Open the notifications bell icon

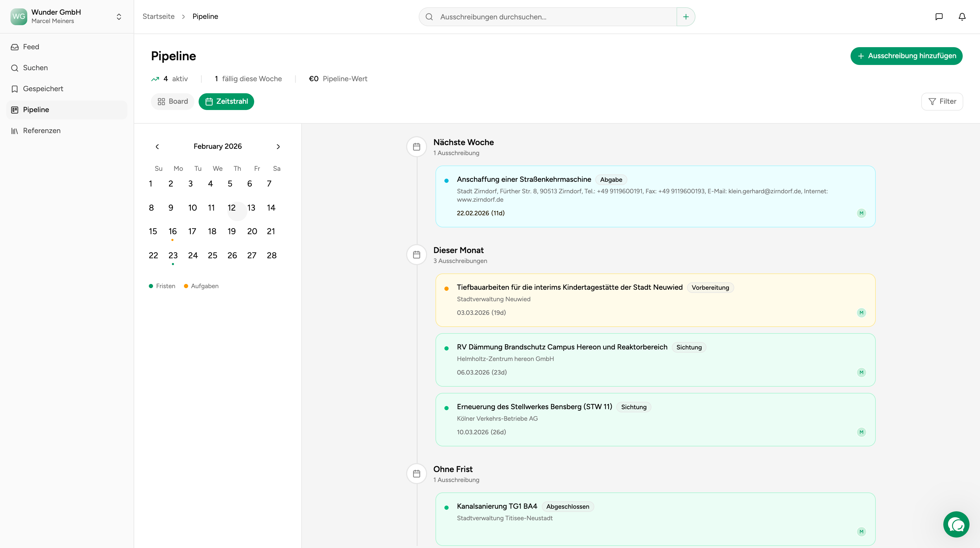pyautogui.click(x=962, y=17)
